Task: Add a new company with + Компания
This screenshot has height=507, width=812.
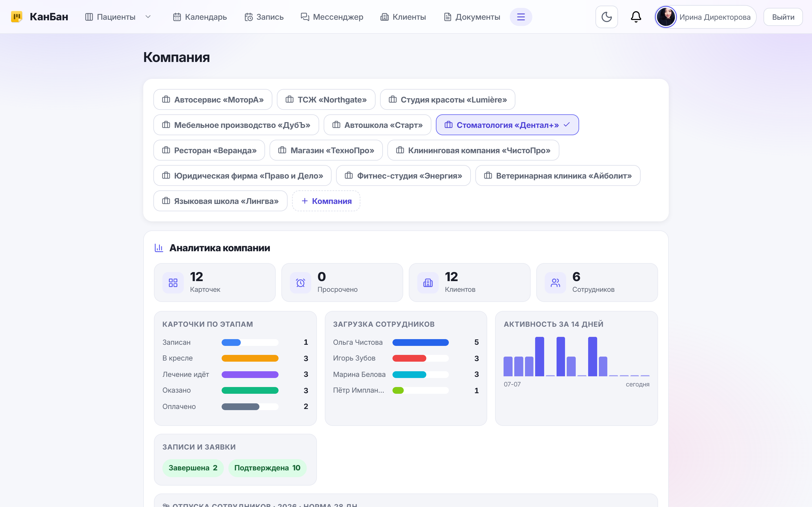Action: tap(326, 201)
